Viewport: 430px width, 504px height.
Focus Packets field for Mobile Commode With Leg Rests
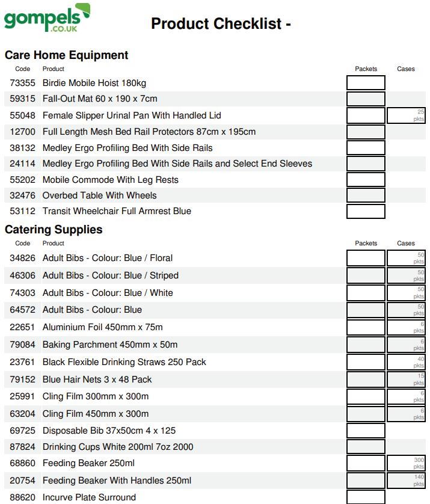click(x=366, y=180)
